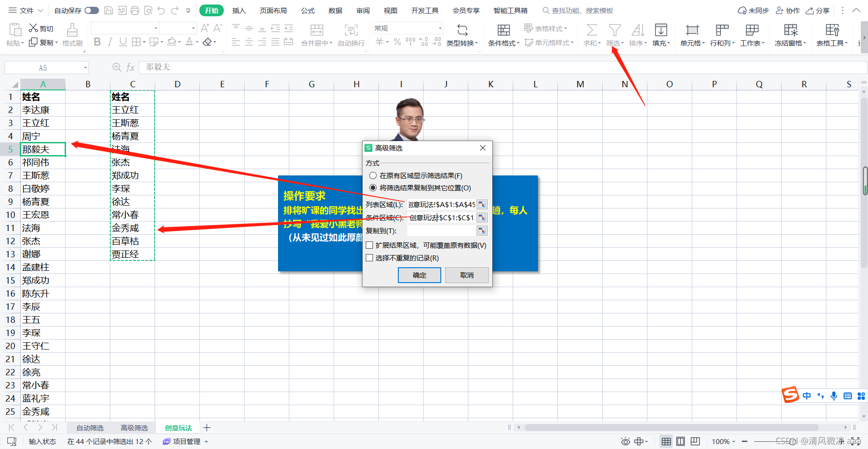Click the Print icon in quick access bar
This screenshot has width=868, height=449.
(x=135, y=10)
